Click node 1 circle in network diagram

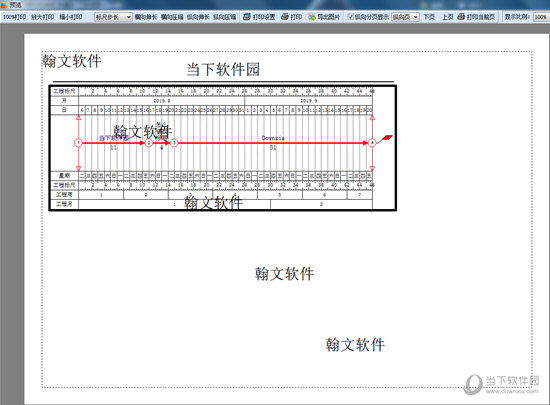[78, 143]
